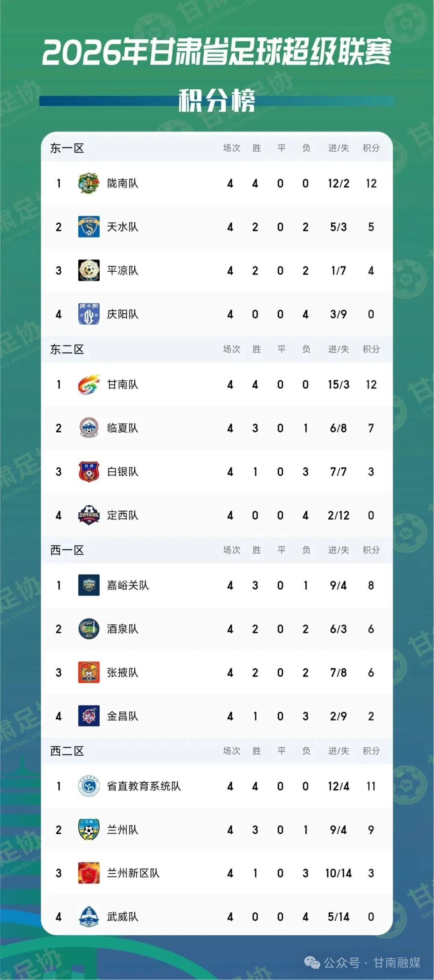Click the 天水队 blue shield logo
The width and height of the screenshot is (434, 980).
point(89,227)
